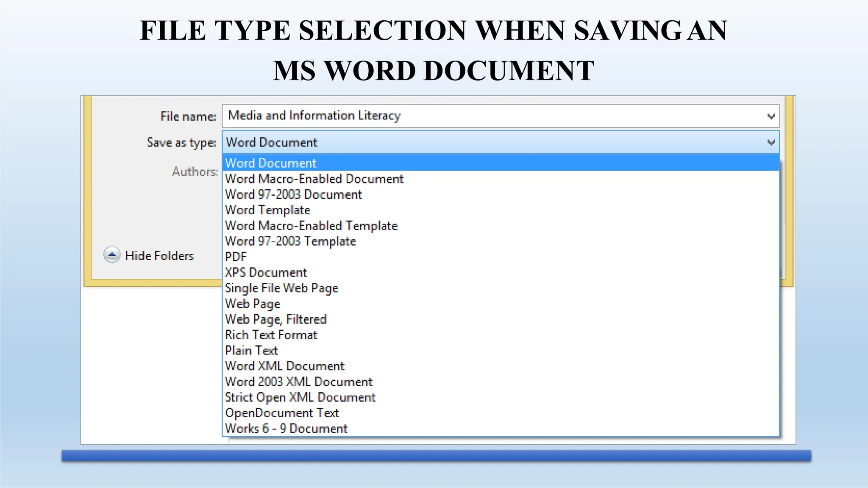
Task: Choose Word XML Document
Action: coord(501,366)
